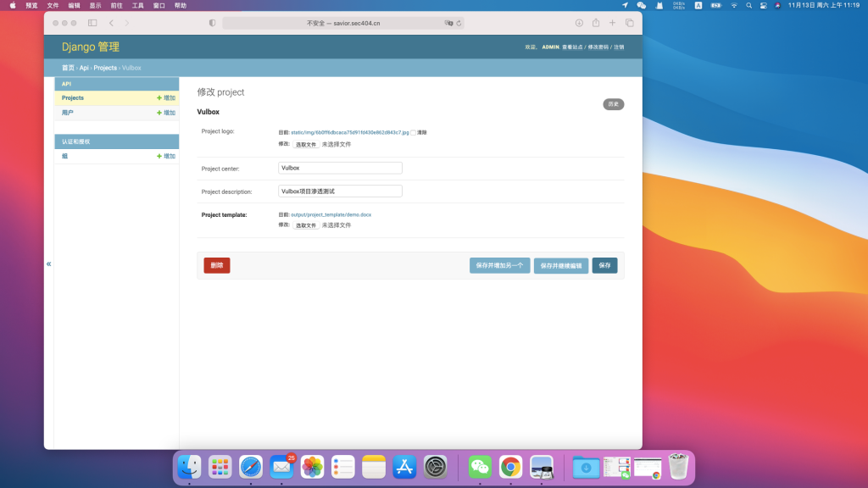This screenshot has height=488, width=868.
Task: Click the translate icon in address bar
Action: pos(448,23)
